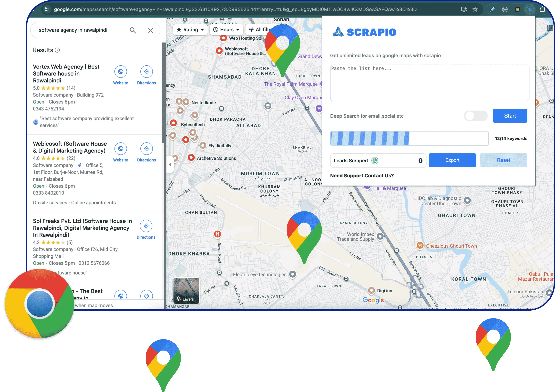This screenshot has height=392, width=555.
Task: Select the Fly digitally map pin
Action: pos(203,146)
